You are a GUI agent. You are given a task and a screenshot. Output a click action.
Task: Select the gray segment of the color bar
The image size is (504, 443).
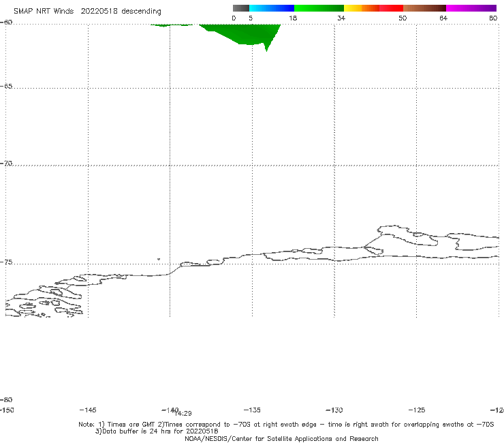pyautogui.click(x=240, y=8)
